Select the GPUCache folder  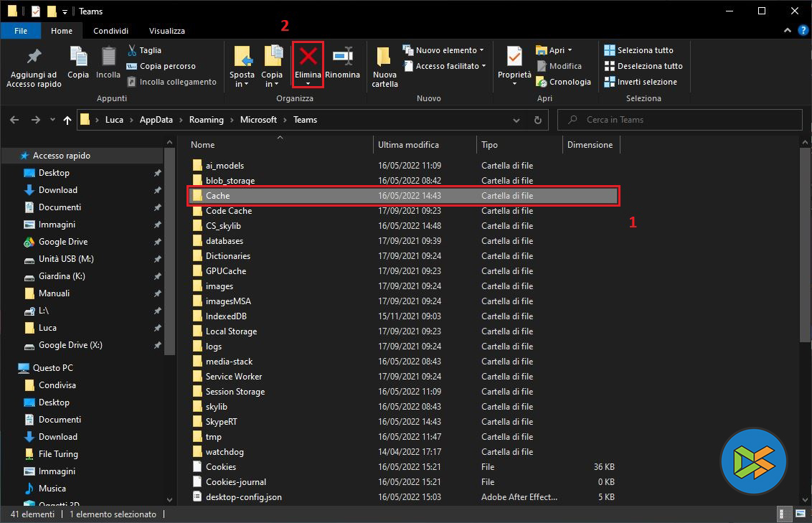pyautogui.click(x=226, y=271)
